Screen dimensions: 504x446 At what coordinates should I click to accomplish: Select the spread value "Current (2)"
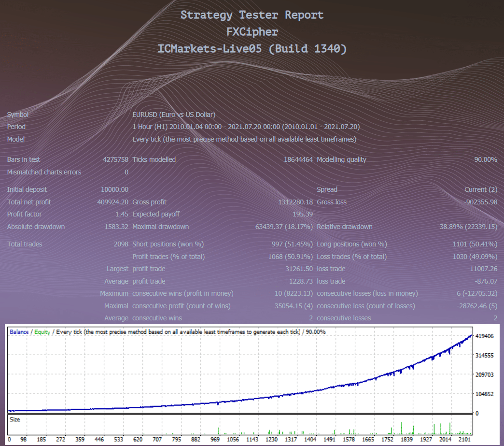[481, 189]
